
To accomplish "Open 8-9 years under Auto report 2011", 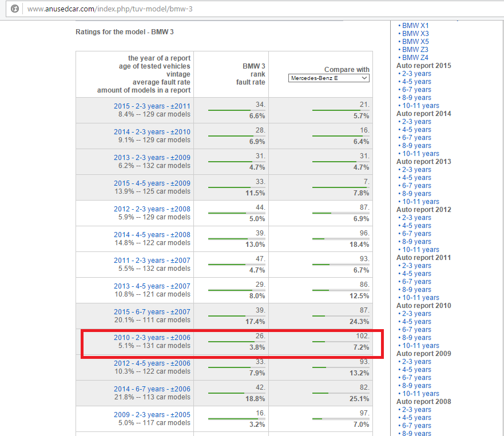I will coord(416,290).
